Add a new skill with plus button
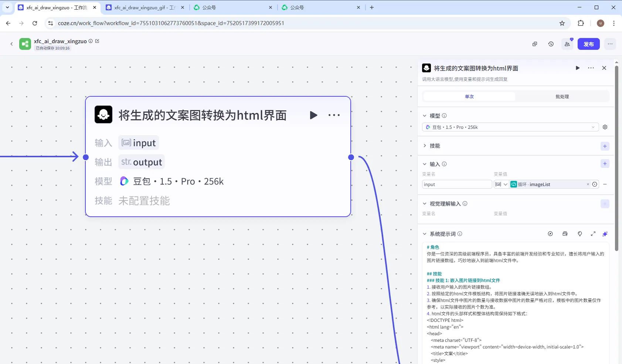622x364 pixels. click(605, 146)
